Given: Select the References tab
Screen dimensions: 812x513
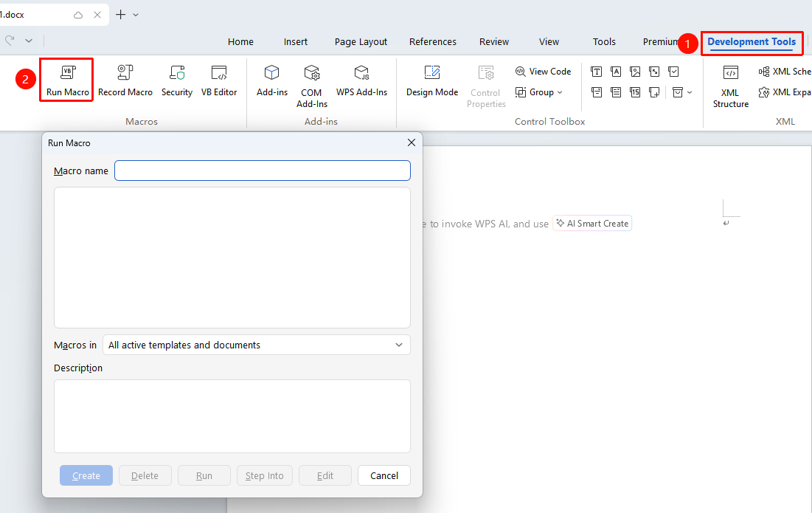Looking at the screenshot, I should [433, 42].
